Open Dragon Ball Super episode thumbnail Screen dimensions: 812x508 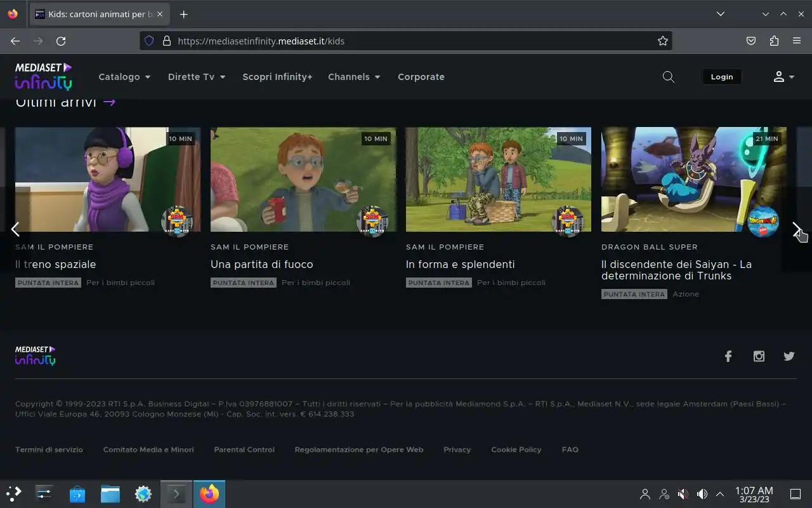[694, 180]
